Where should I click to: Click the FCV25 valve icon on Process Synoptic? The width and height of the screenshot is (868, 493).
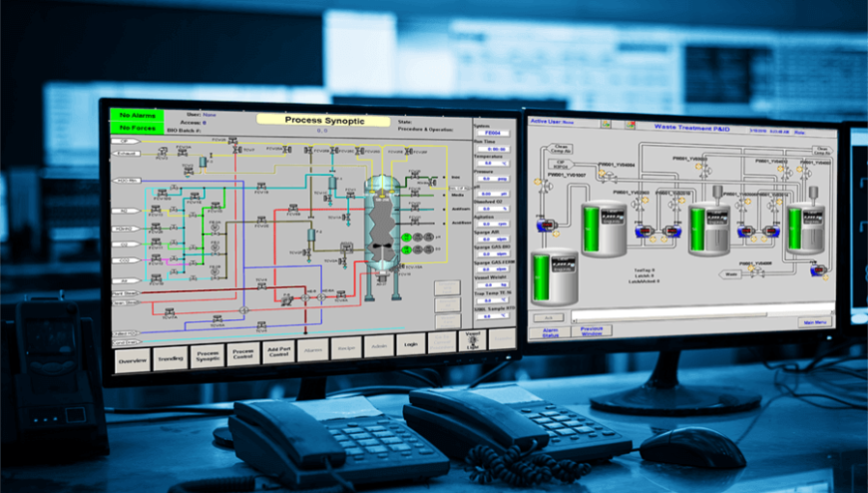(x=232, y=142)
